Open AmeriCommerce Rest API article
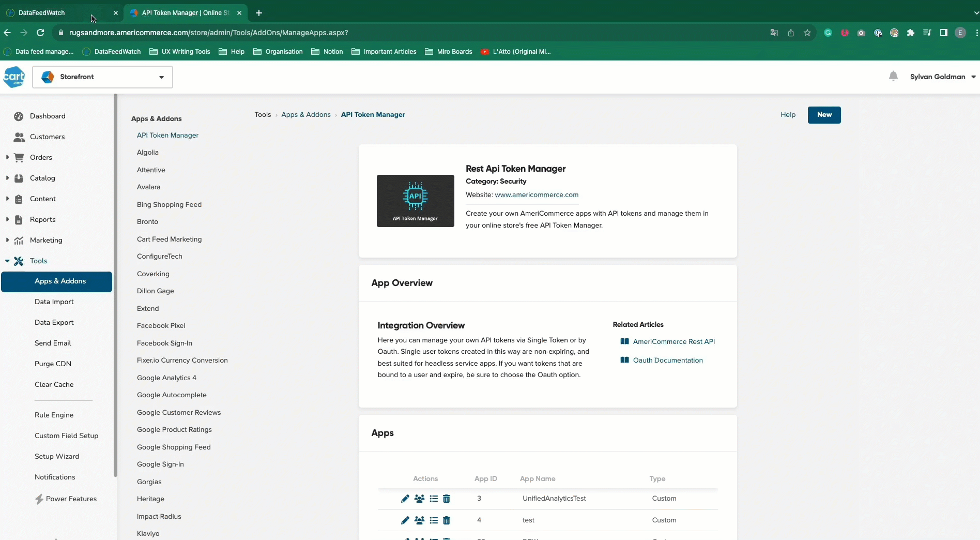The width and height of the screenshot is (980, 540). [674, 342]
